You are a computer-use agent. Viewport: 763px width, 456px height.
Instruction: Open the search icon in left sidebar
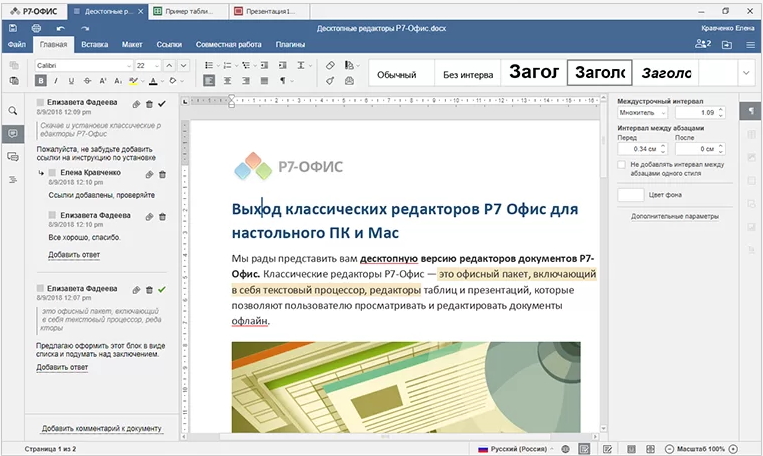click(x=13, y=111)
